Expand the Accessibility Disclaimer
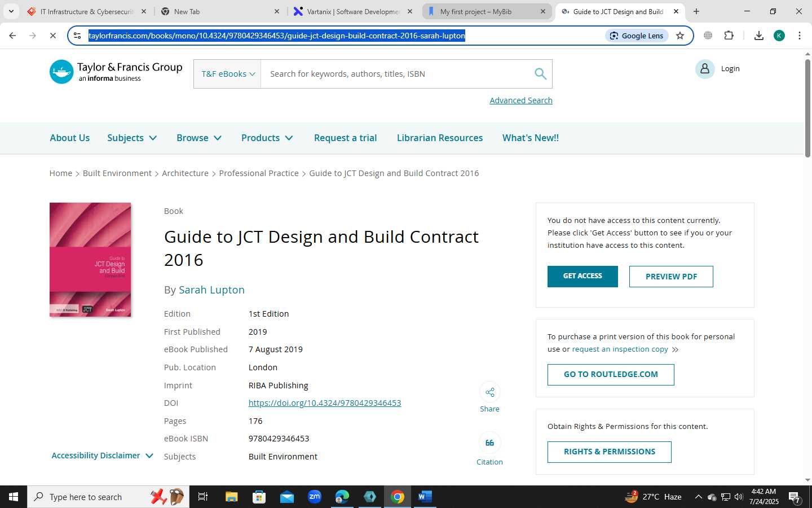 coord(102,456)
